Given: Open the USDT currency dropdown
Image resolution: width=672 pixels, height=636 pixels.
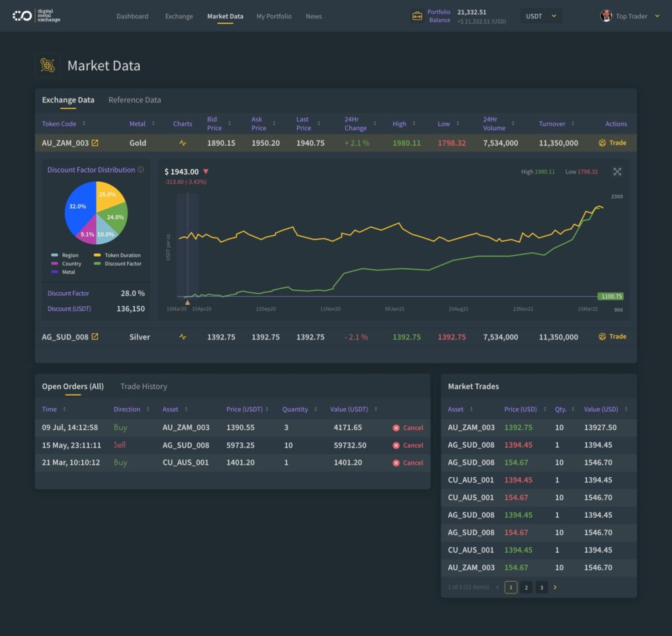Looking at the screenshot, I should point(541,16).
